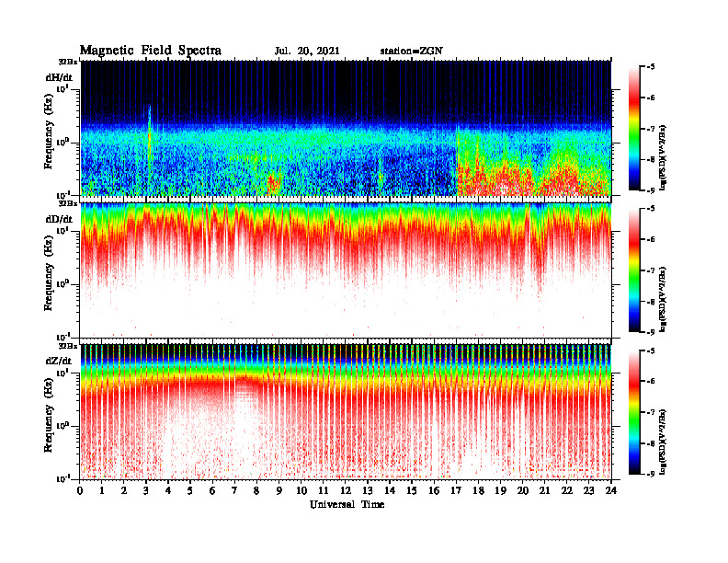Click the 10^0 frequency tick of dZ/dt panel
The width and height of the screenshot is (728, 563).
tap(62, 426)
